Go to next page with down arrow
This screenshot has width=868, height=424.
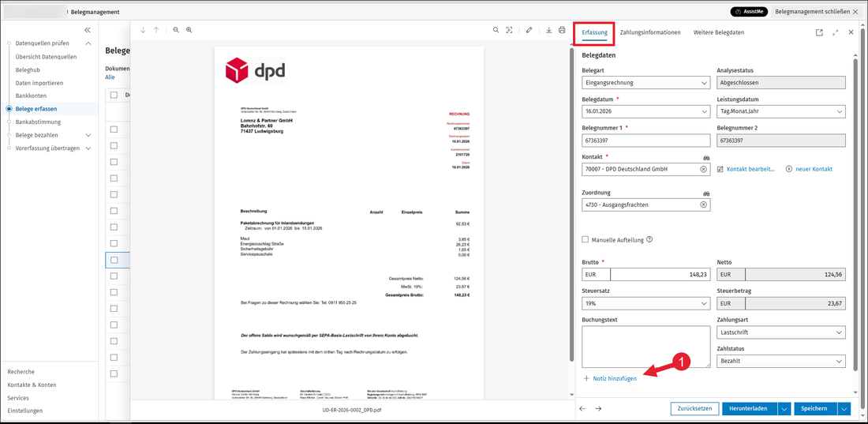(143, 30)
